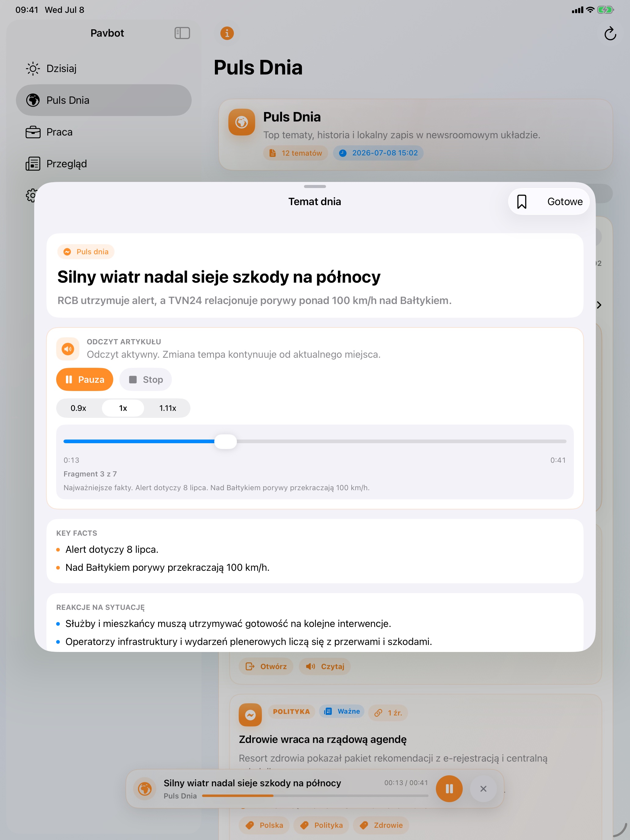Refresh with the reload arrow icon
The image size is (630, 840).
point(610,34)
